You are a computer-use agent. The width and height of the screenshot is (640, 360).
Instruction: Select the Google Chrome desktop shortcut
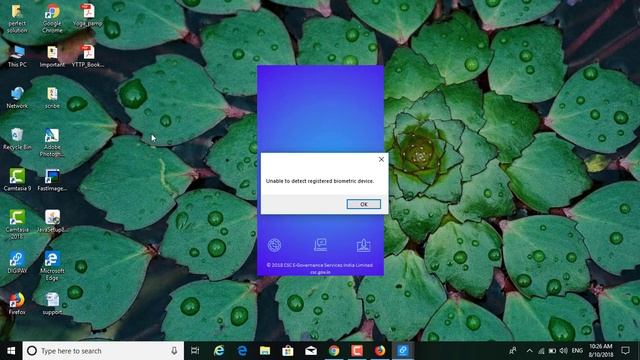(52, 18)
